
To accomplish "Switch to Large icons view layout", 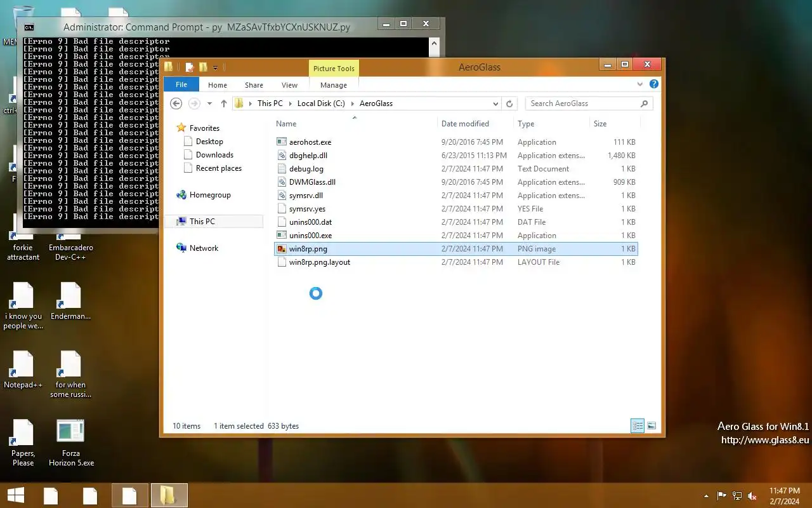I will (x=652, y=426).
